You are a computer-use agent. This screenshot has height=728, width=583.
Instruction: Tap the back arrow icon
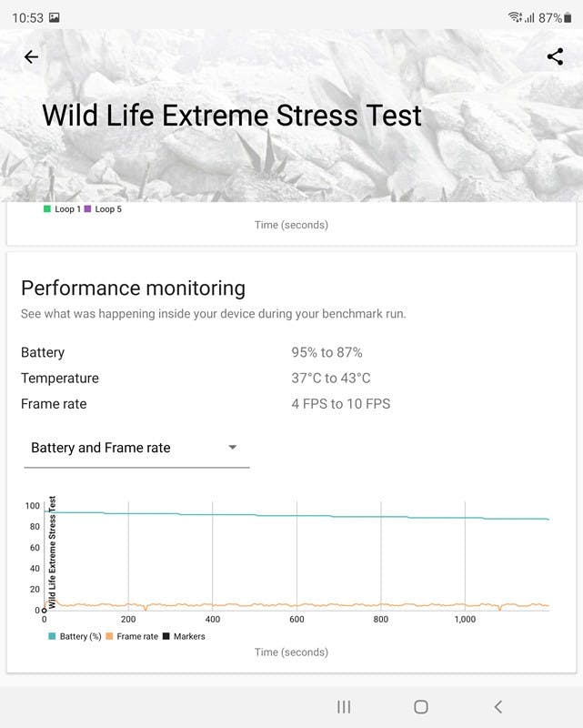31,56
